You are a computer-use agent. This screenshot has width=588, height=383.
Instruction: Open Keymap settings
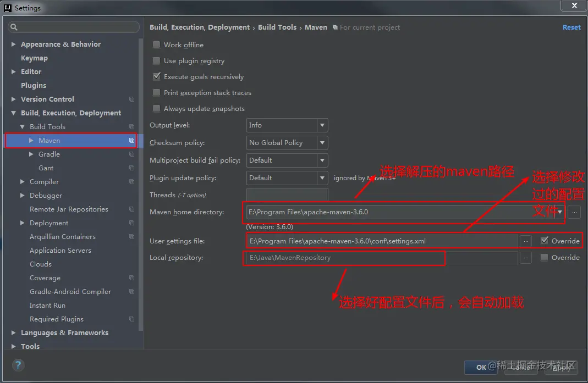[x=34, y=58]
